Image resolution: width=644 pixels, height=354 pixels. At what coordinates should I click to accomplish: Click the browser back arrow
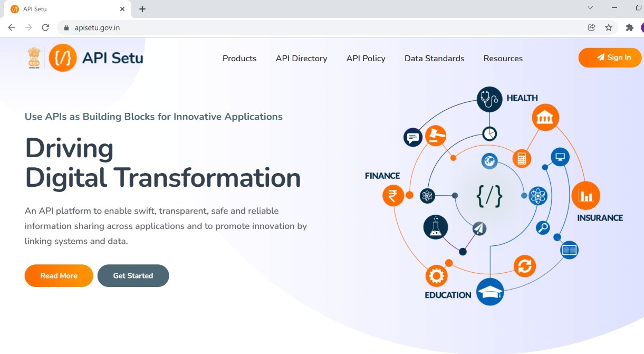(12, 27)
